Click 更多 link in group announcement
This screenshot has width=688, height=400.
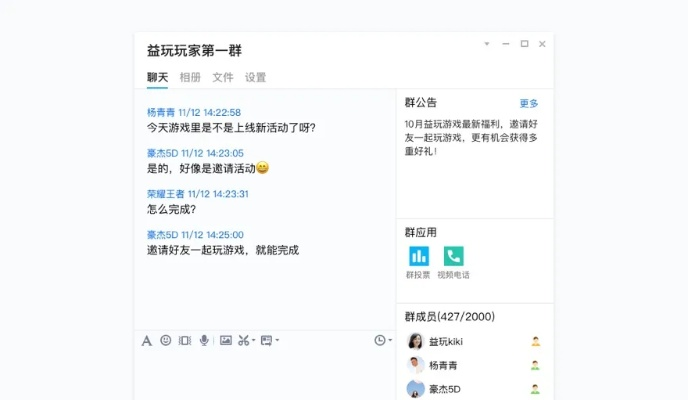[x=529, y=103]
